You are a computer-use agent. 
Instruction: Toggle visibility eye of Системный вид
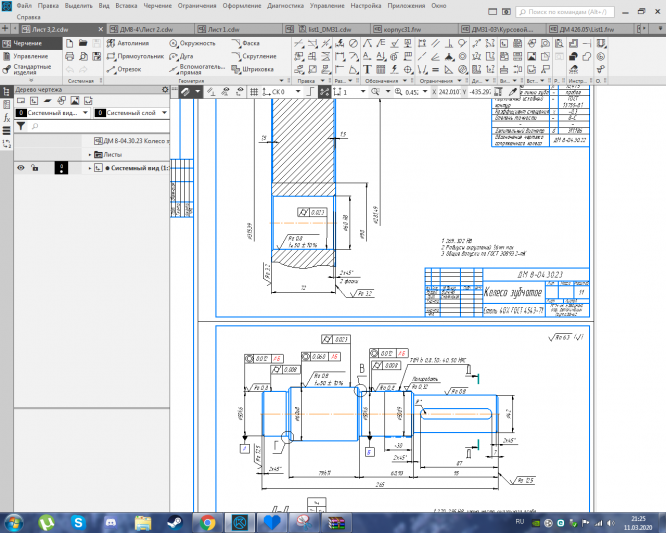coord(20,168)
